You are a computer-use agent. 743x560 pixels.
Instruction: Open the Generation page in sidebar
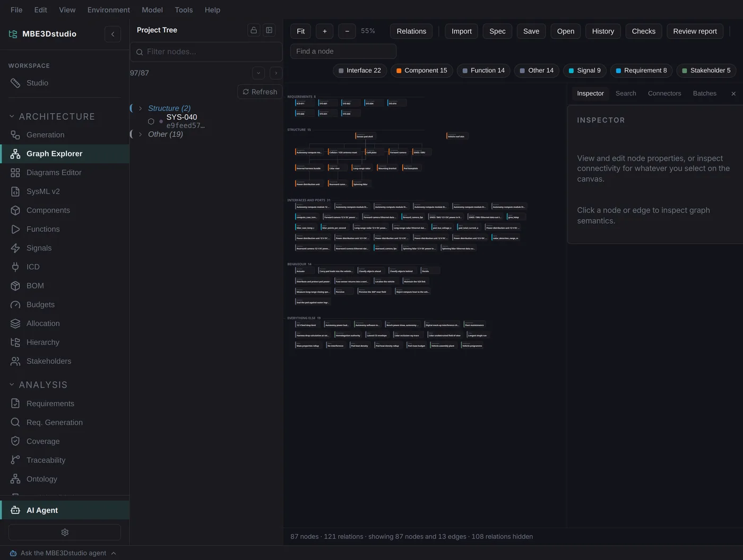pyautogui.click(x=64, y=135)
